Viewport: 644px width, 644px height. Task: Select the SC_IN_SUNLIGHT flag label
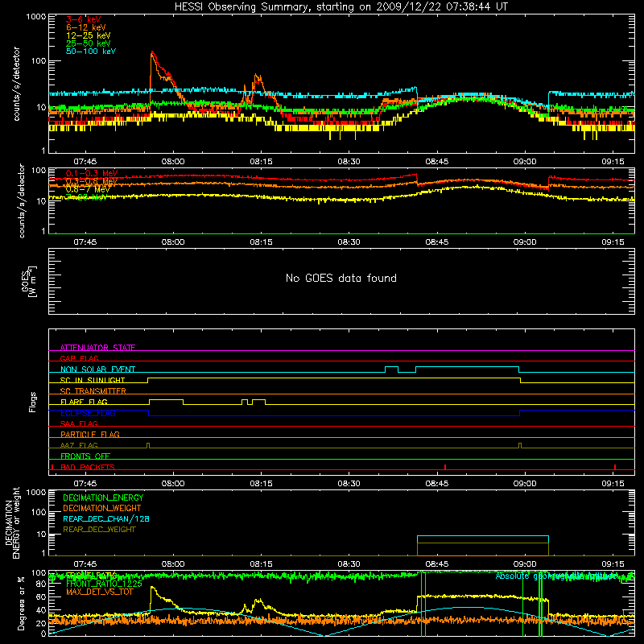[93, 380]
